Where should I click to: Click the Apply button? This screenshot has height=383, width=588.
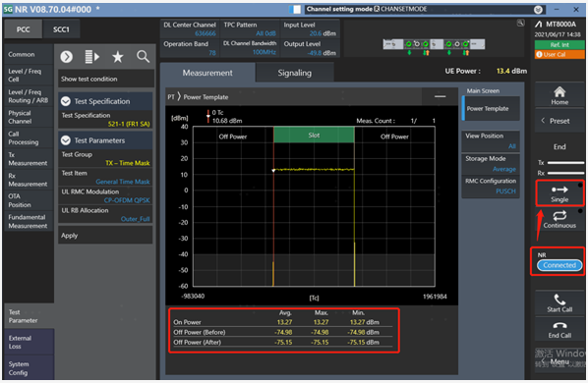click(105, 236)
